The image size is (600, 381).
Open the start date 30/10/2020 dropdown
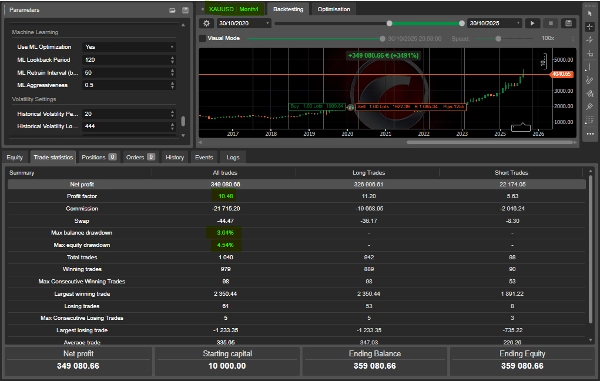coord(244,23)
